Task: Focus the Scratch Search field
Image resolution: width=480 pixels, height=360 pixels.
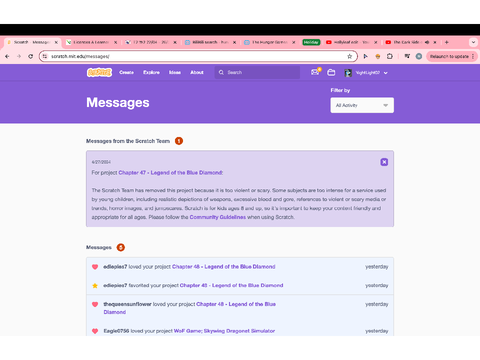Action: tap(257, 72)
